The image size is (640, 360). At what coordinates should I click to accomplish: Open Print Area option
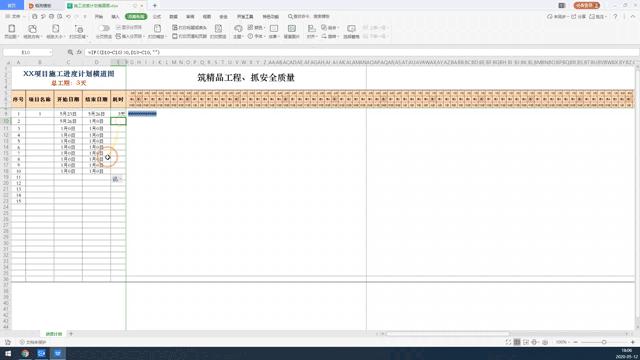click(x=78, y=31)
